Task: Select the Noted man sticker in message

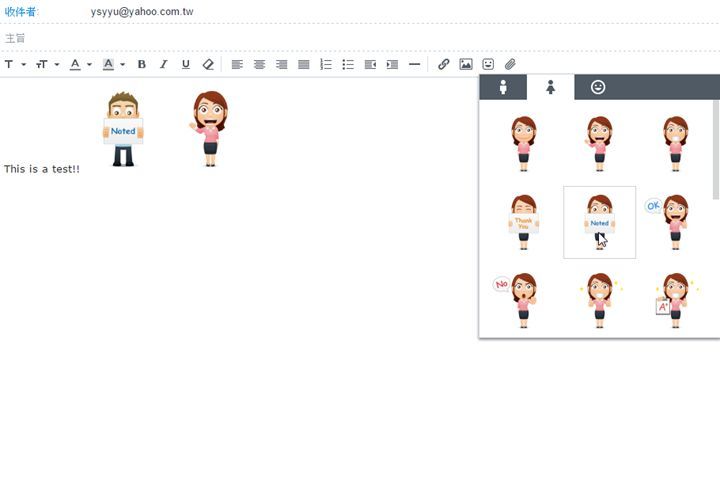Action: 123,129
